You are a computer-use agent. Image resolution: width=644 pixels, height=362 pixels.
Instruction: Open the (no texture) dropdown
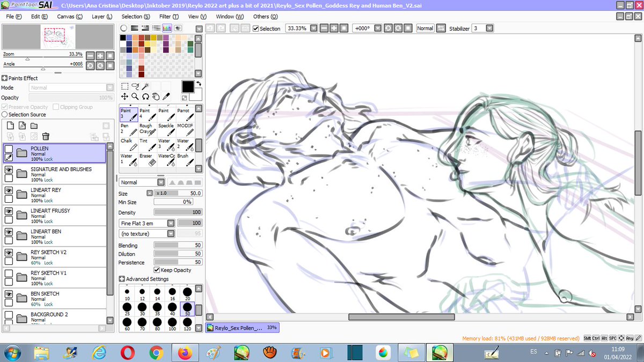[171, 234]
